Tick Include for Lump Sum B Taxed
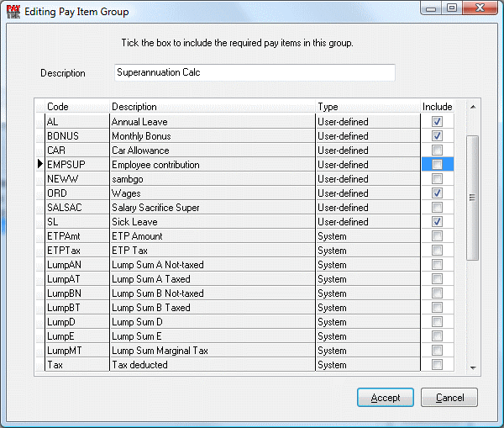504x428 pixels. coord(437,307)
